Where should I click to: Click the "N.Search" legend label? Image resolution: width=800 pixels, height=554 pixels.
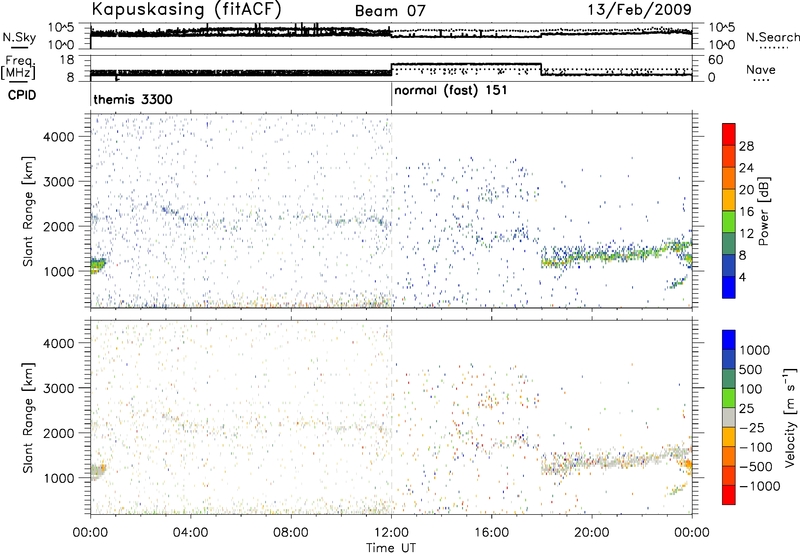pos(772,37)
